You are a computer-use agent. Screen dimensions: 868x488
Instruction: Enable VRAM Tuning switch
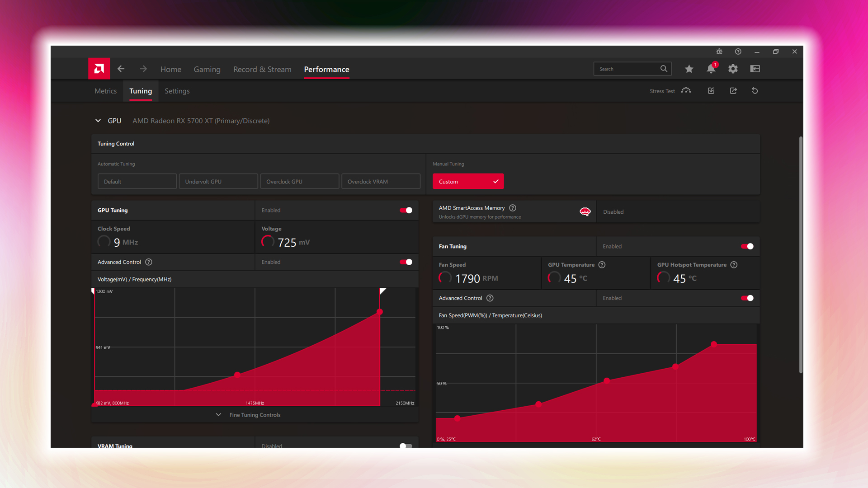(x=406, y=446)
